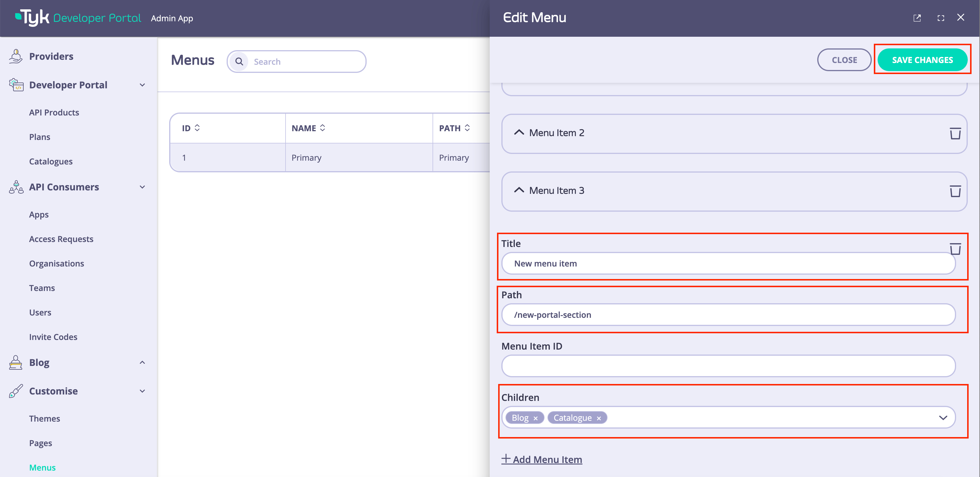
Task: Click the Tyk Developer Portal logo
Action: (x=78, y=17)
